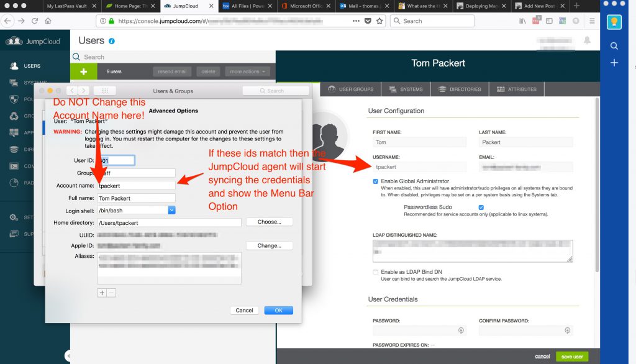The image size is (636, 364).
Task: Click the green save user button
Action: [x=571, y=357]
